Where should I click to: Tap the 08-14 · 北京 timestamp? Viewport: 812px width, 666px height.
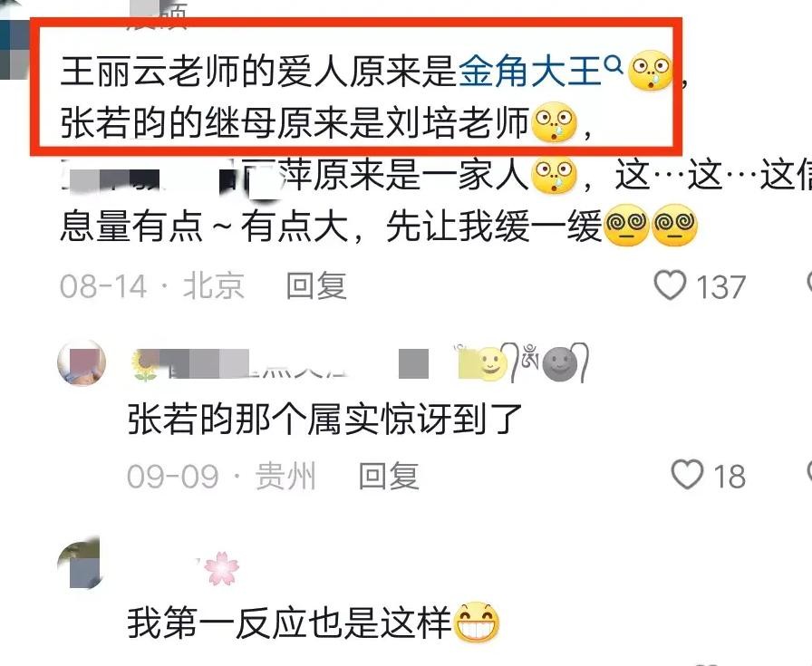[x=151, y=285]
